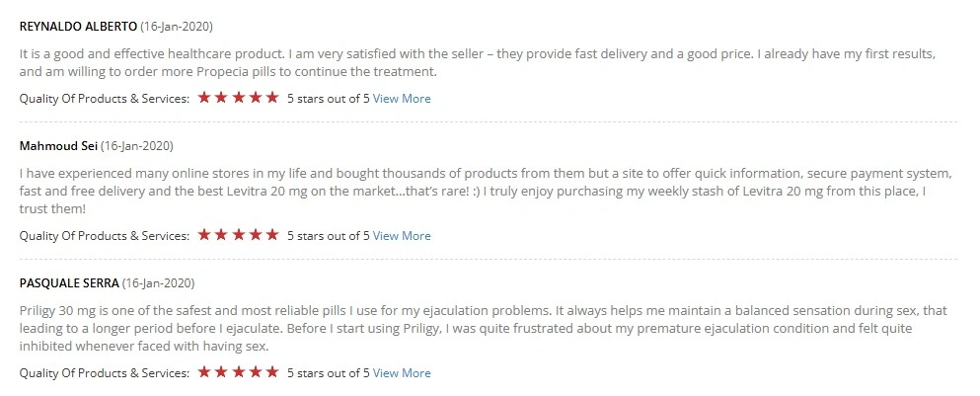Image resolution: width=980 pixels, height=396 pixels.
Task: Open View More link in Pasquale Serra review
Action: tap(402, 373)
